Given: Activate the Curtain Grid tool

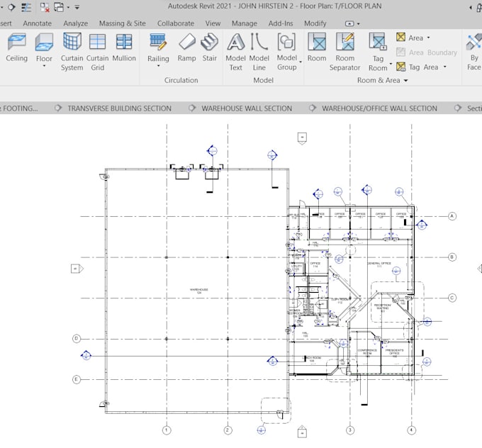Looking at the screenshot, I should coord(97,52).
